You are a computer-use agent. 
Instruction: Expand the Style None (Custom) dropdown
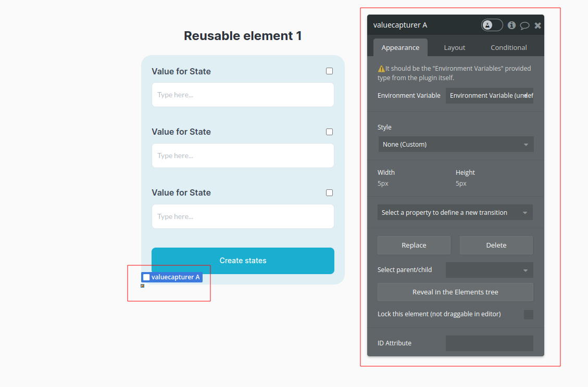click(x=456, y=144)
